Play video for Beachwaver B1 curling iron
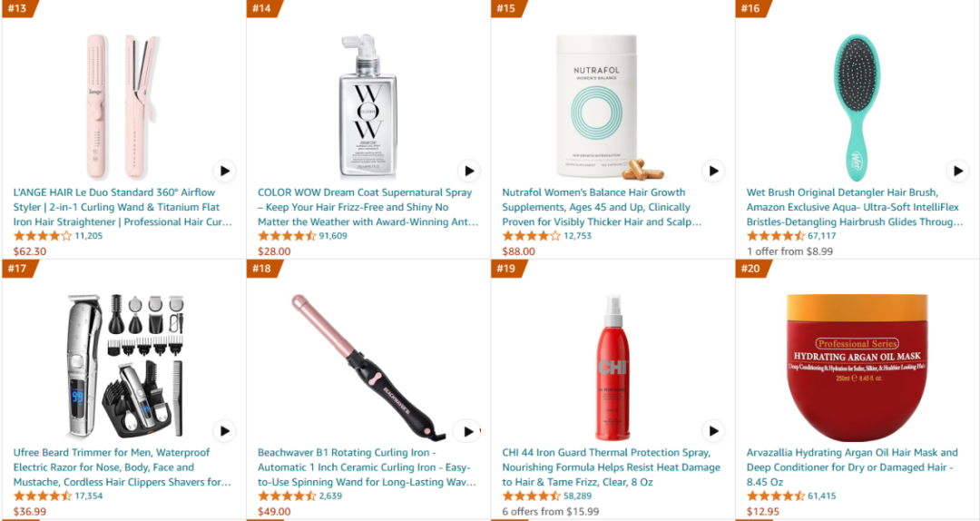Viewport: 980px width, 521px height. point(467,431)
